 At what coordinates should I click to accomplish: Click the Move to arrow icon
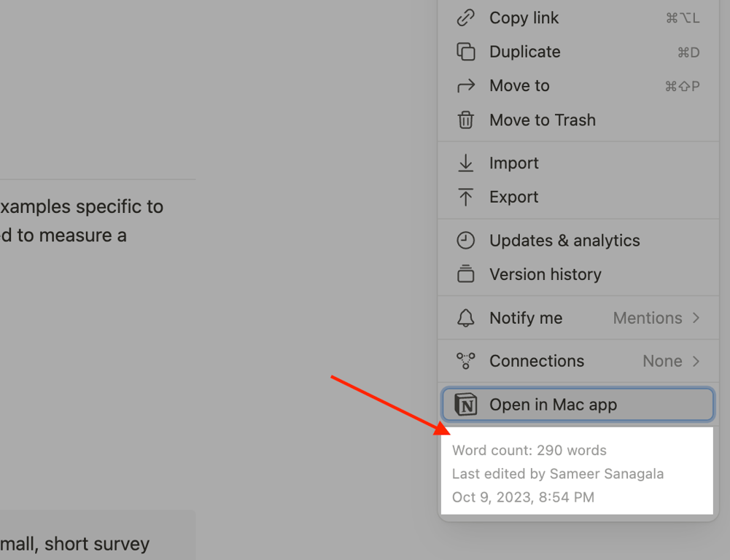tap(465, 86)
